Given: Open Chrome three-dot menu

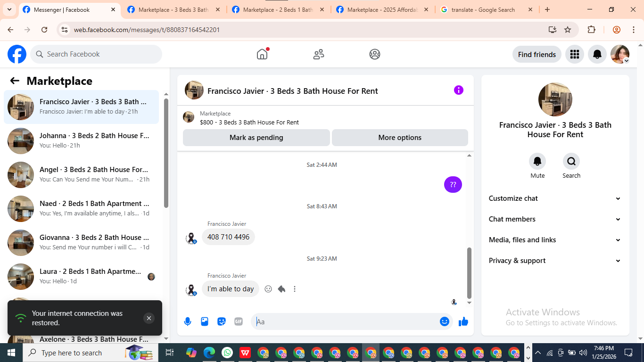Looking at the screenshot, I should (x=634, y=30).
